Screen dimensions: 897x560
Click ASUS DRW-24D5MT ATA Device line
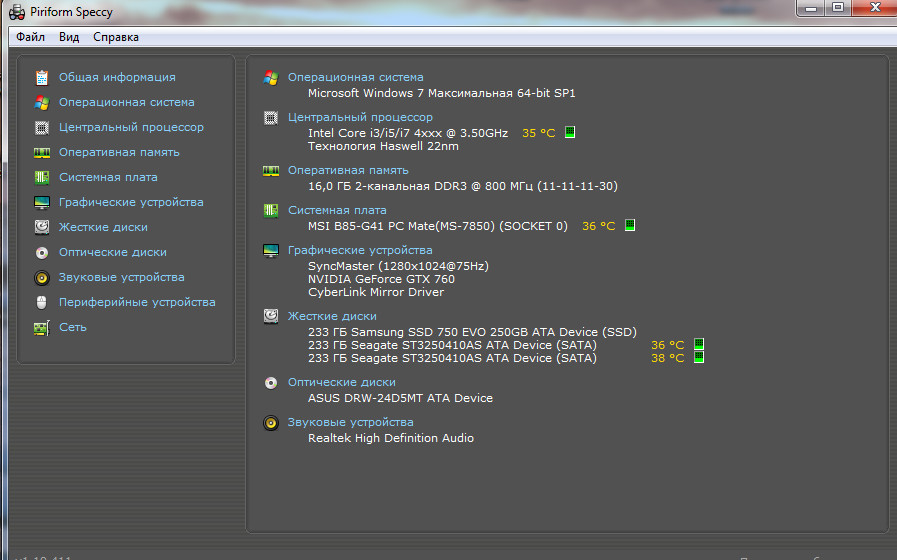[x=400, y=398]
